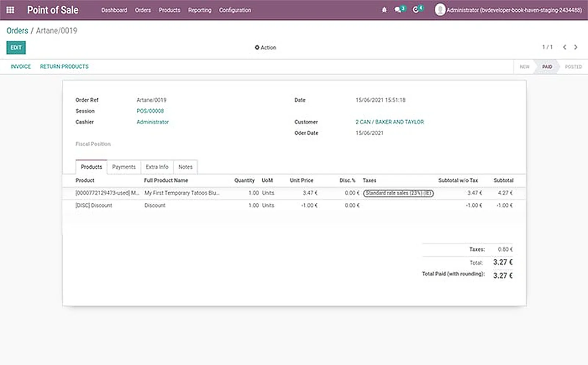Switch to the Payments tab

pyautogui.click(x=124, y=167)
